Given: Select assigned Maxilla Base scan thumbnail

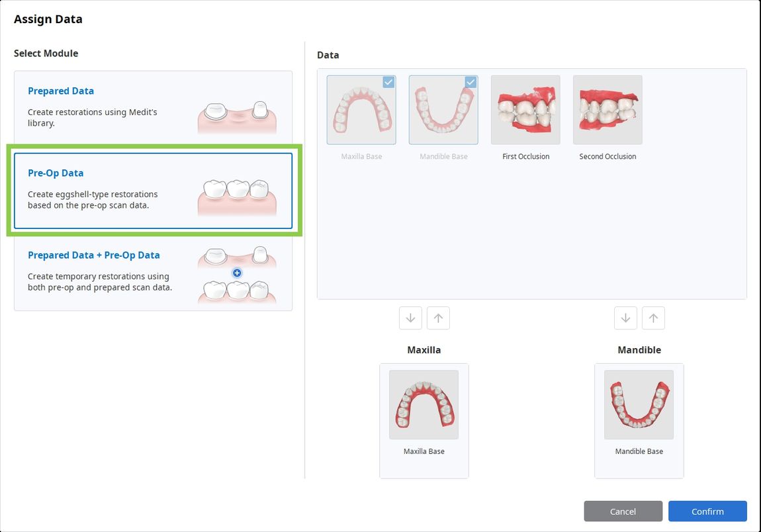Looking at the screenshot, I should coord(424,405).
